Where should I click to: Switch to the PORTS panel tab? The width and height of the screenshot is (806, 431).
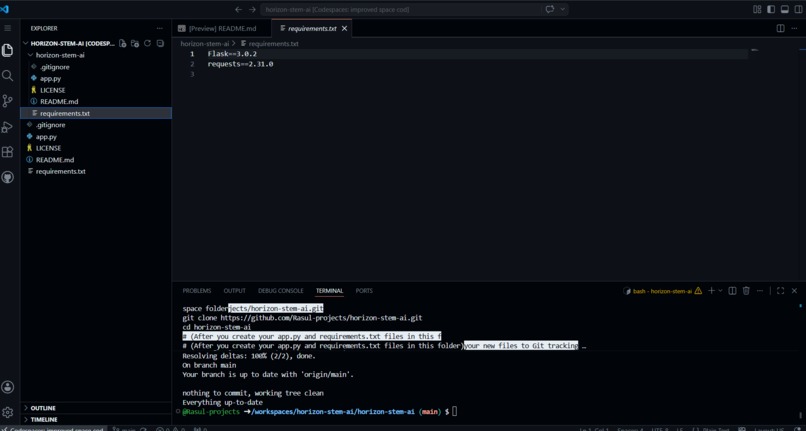[364, 291]
